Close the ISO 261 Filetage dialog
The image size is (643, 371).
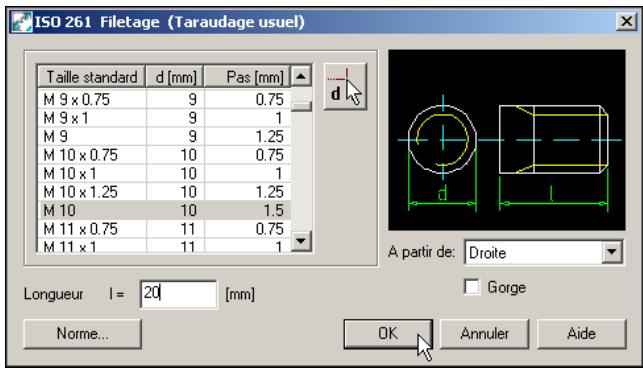(x=626, y=21)
